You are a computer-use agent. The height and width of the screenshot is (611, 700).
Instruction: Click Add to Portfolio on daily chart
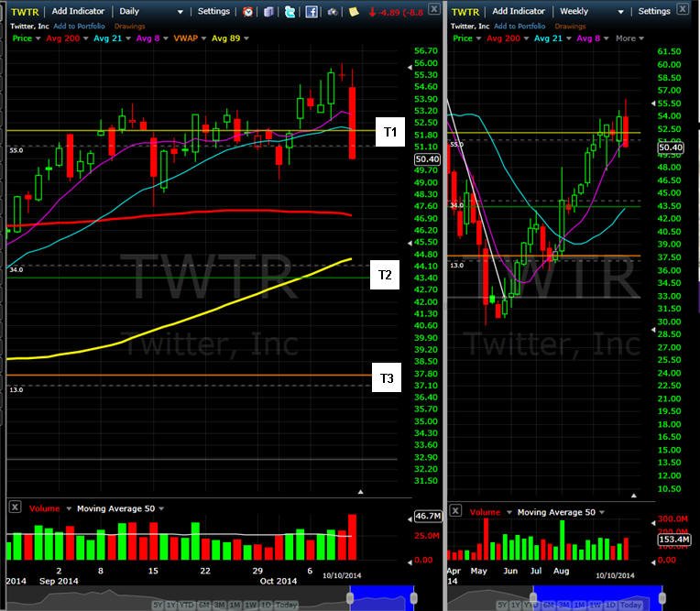[x=79, y=27]
